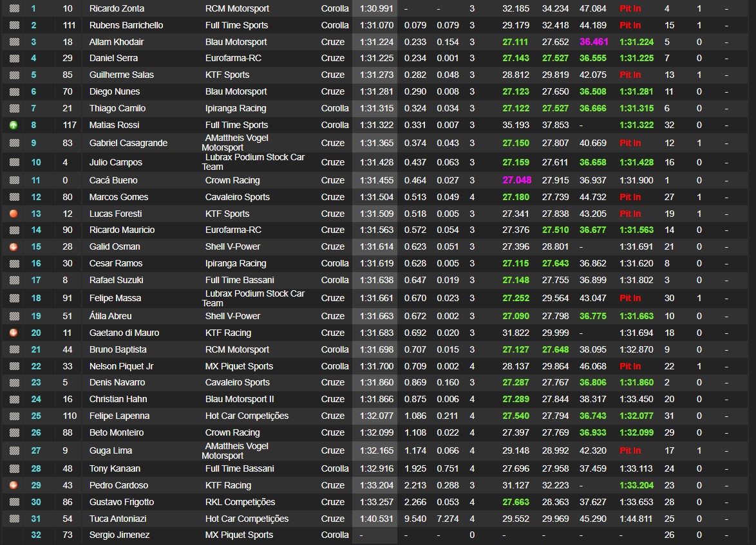Image resolution: width=756 pixels, height=545 pixels.
Task: Click the team name Blau Motorsport II
Action: (x=240, y=399)
